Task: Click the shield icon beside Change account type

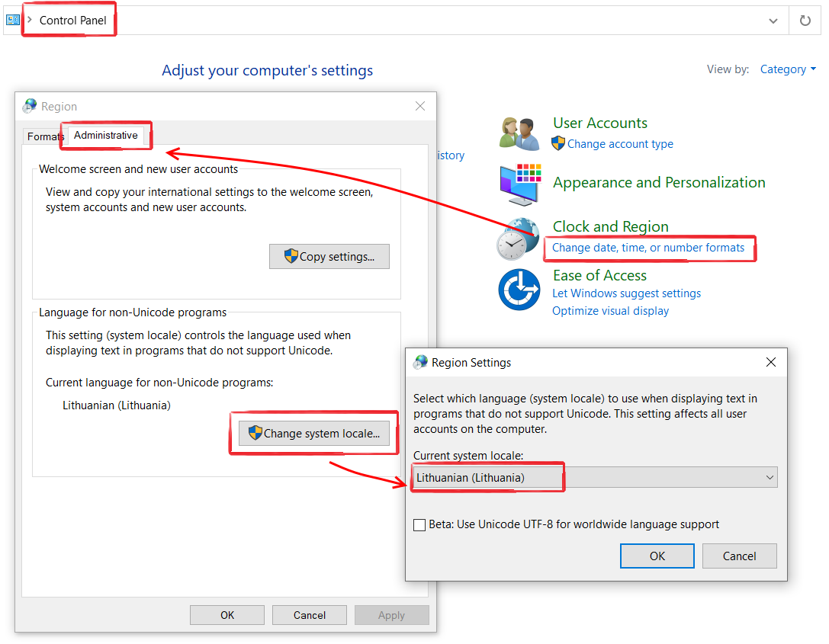Action: tap(558, 144)
